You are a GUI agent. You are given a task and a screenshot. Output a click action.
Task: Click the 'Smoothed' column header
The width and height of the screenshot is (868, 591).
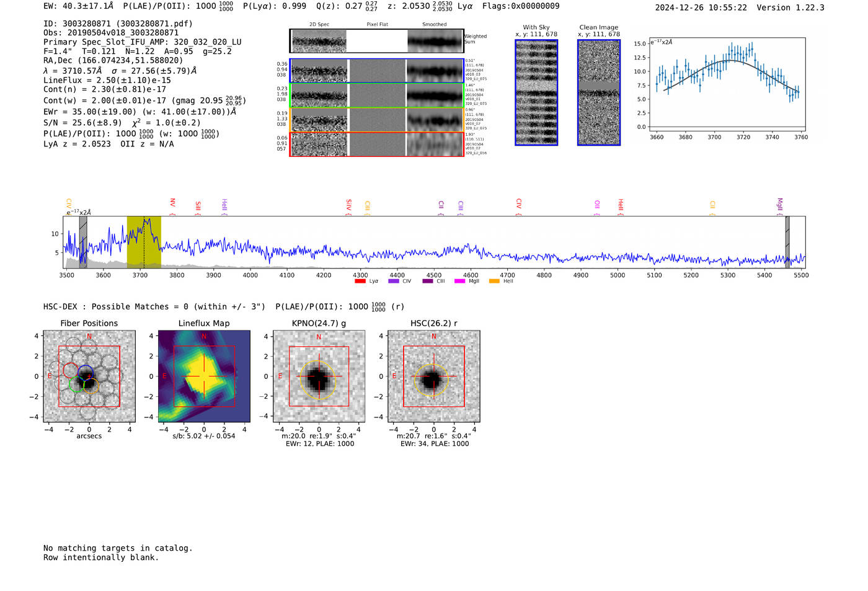coord(434,25)
